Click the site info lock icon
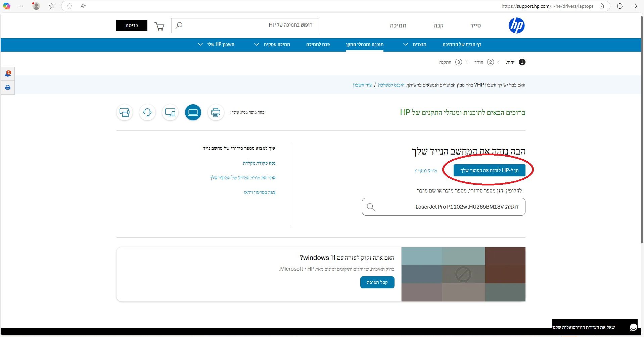The image size is (644, 337). (602, 6)
